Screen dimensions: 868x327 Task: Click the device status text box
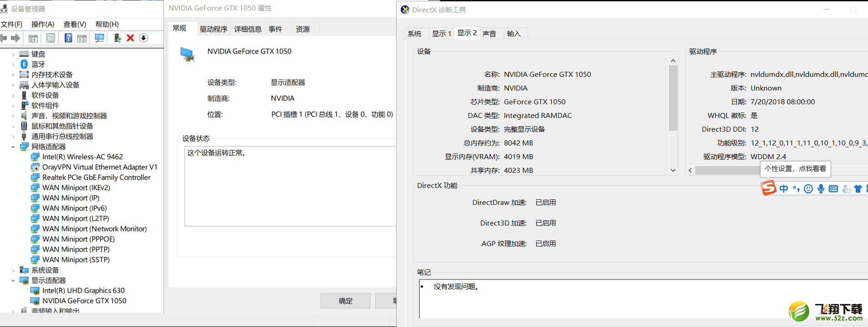(x=291, y=186)
